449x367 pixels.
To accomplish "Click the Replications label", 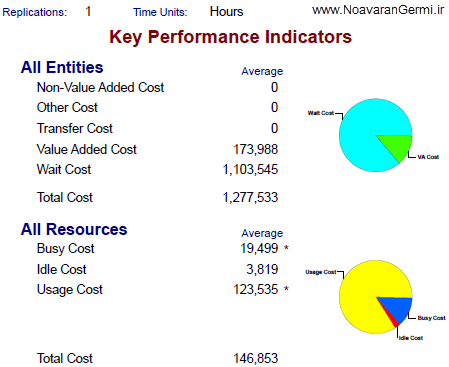I will click(x=35, y=12).
